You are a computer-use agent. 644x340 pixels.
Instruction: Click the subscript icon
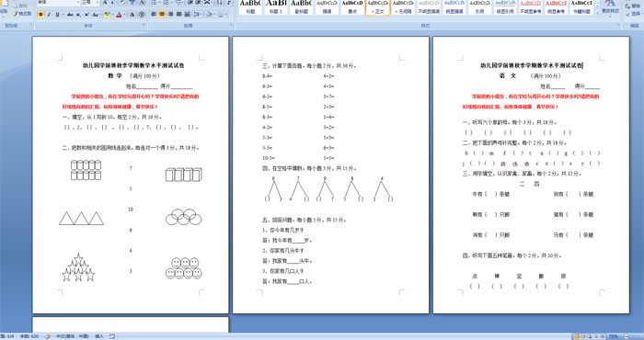[x=78, y=15]
